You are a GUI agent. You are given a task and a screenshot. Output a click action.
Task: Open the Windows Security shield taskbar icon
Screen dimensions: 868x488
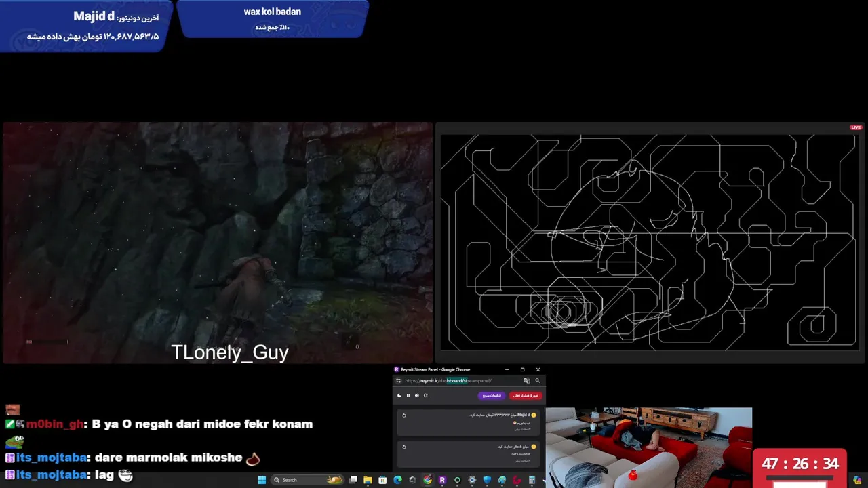point(487,480)
